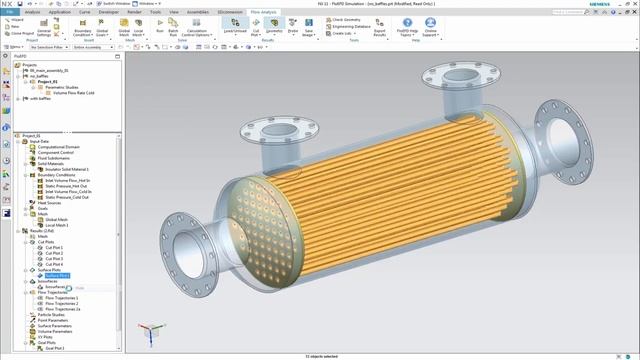640x360 pixels.
Task: Collapse the Boundary Conditions node
Action: click(x=25, y=175)
